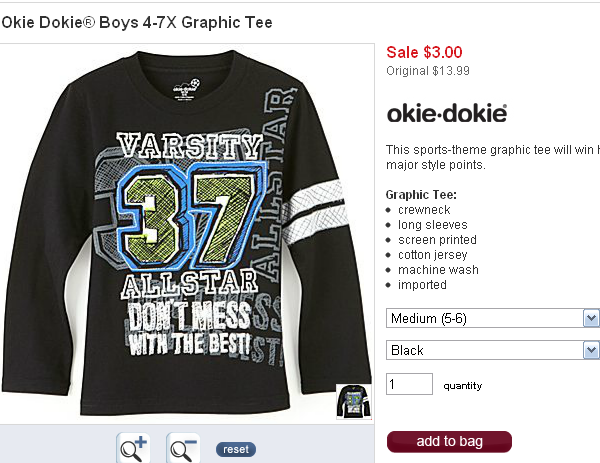Reset the product image zoom
600x463 pixels.
tap(236, 449)
